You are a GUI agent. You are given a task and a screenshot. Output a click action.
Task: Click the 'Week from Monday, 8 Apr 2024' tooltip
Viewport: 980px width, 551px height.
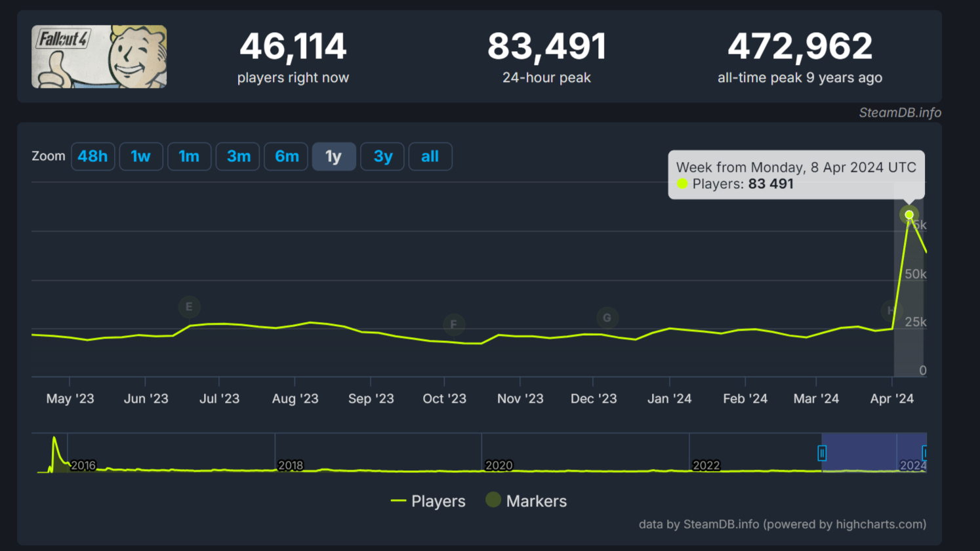coord(796,175)
